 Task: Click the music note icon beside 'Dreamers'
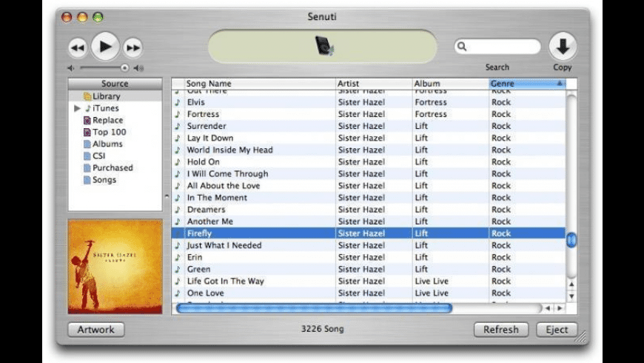tap(178, 209)
